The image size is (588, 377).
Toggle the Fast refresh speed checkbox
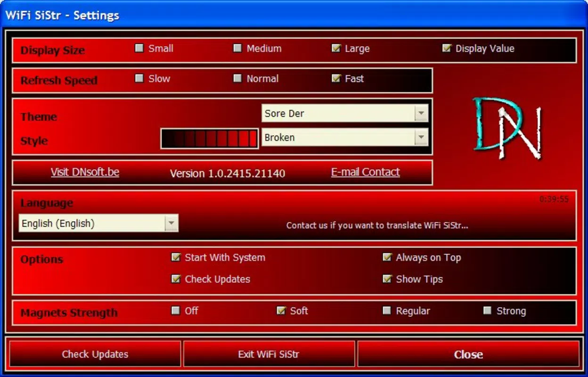click(336, 78)
